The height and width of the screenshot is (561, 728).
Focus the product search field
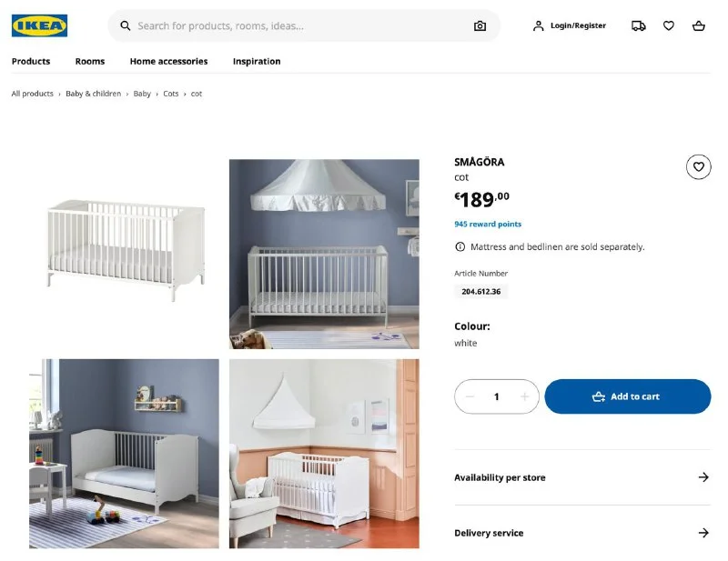[300, 26]
